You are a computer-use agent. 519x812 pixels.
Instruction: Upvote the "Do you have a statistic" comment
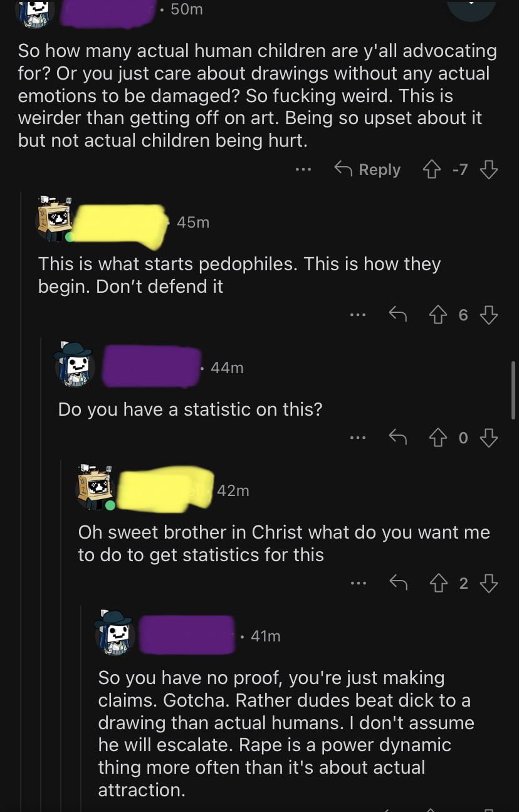coord(438,438)
